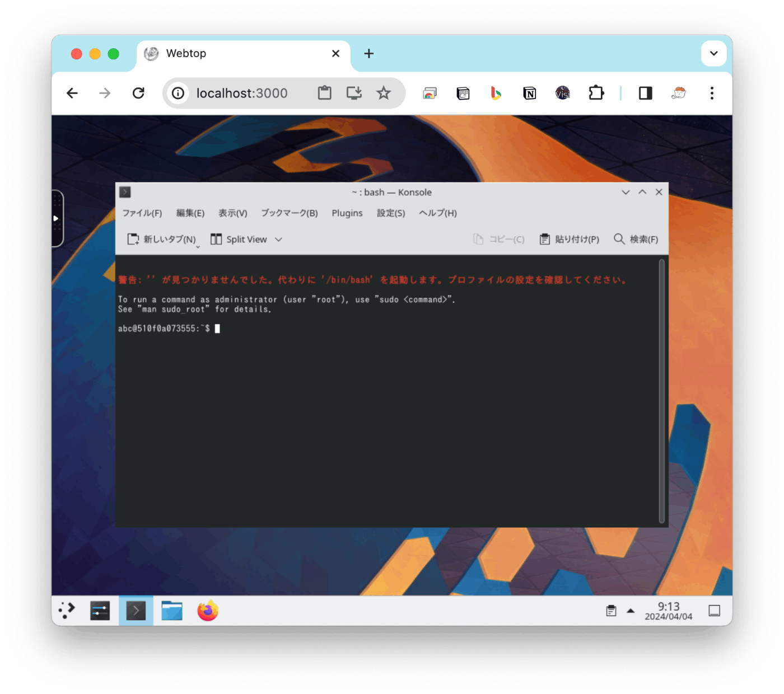Open the layered-box extension icon
This screenshot has height=694, width=784.
point(463,93)
